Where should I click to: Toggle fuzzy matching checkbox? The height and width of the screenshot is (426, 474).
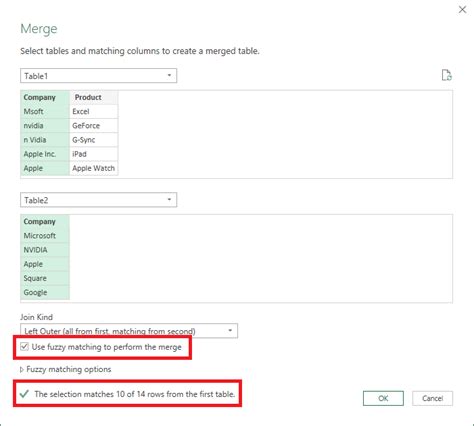24,347
